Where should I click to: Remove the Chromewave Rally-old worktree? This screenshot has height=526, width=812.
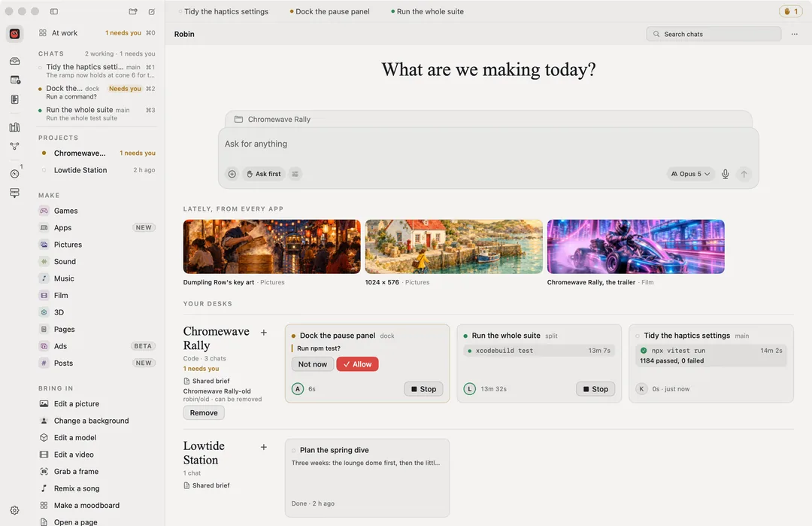(x=204, y=413)
